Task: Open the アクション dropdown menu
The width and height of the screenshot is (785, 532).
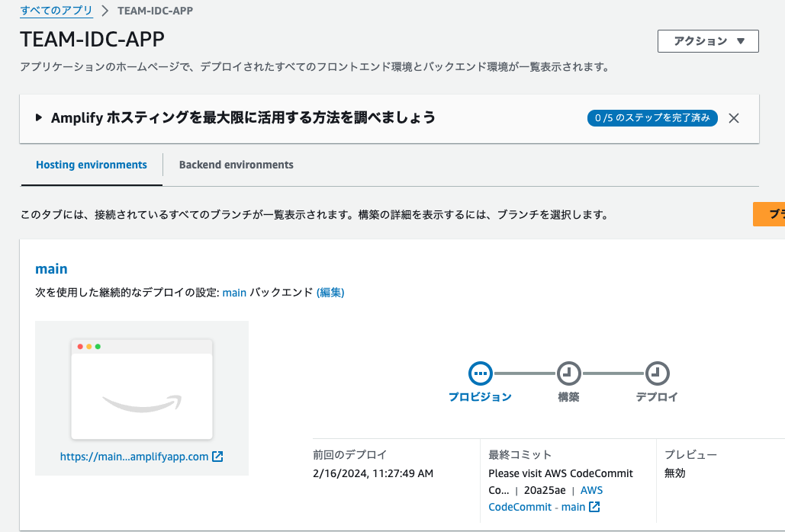Action: (708, 41)
